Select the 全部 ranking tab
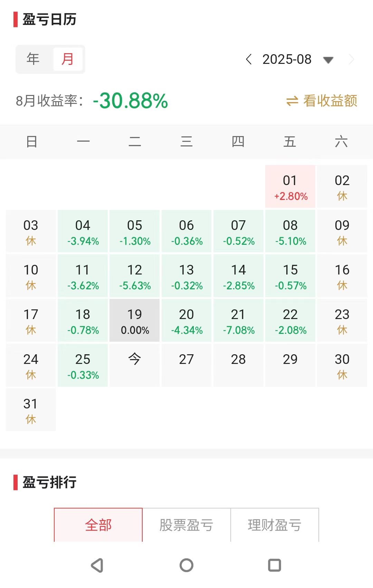 click(x=98, y=525)
